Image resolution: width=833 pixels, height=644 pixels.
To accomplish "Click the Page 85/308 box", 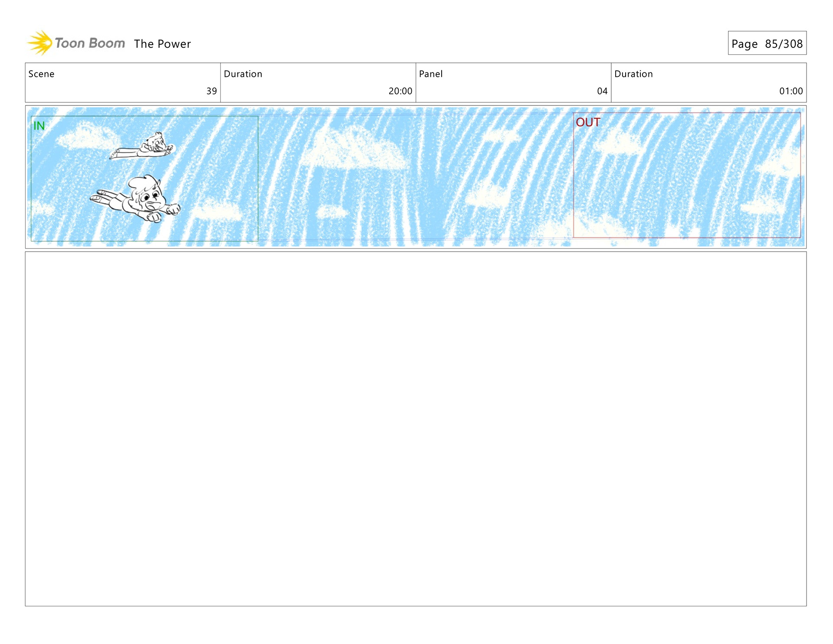I will click(x=767, y=43).
